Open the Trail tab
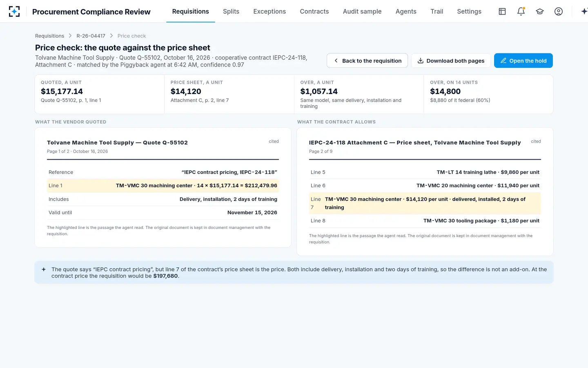Image resolution: width=588 pixels, height=368 pixels. click(x=437, y=11)
